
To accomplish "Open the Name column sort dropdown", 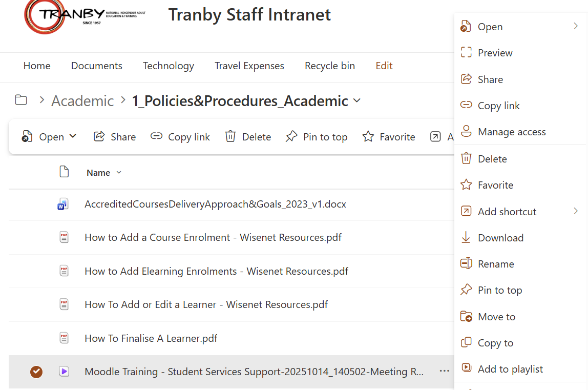I will click(119, 172).
